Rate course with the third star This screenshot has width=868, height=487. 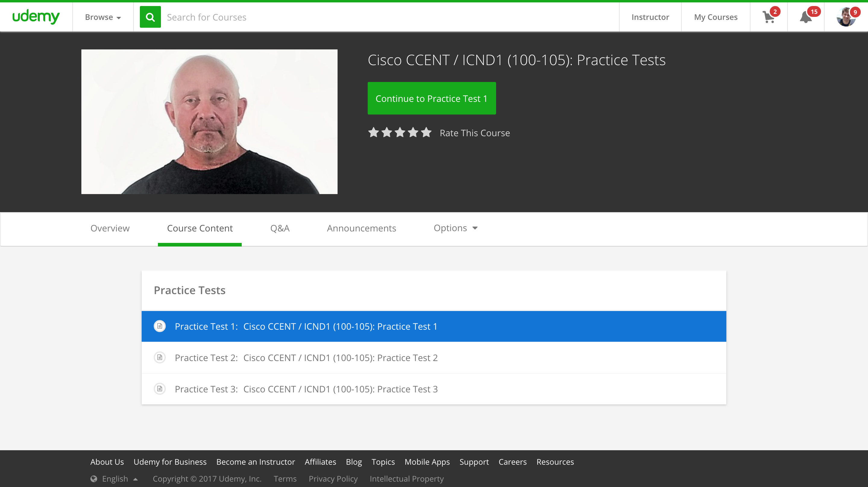[400, 133]
